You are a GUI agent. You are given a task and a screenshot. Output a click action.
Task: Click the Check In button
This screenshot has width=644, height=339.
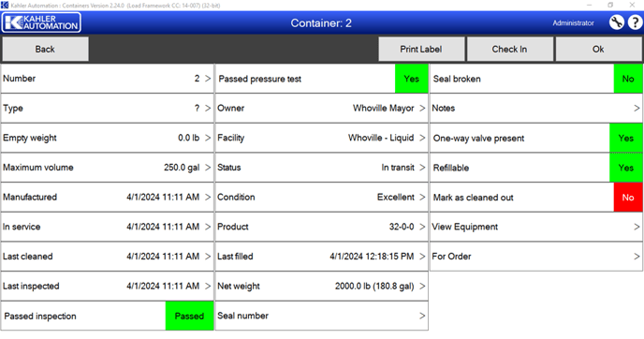pyautogui.click(x=509, y=49)
